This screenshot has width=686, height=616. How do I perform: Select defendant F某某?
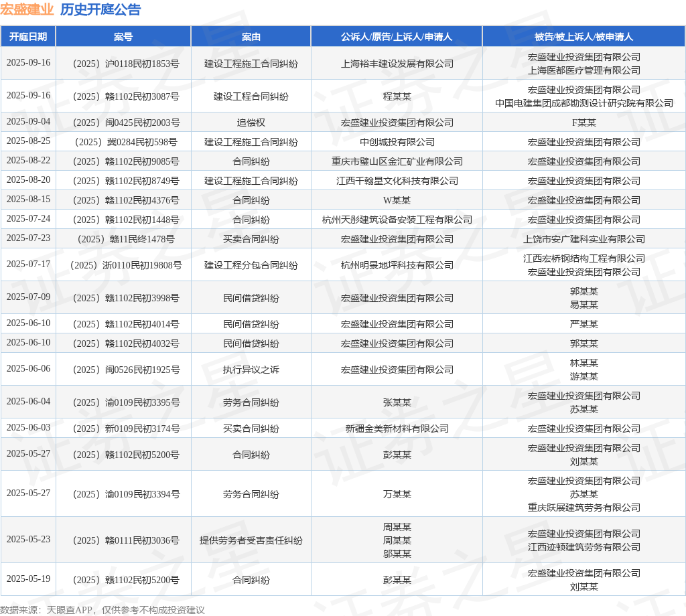tap(584, 123)
